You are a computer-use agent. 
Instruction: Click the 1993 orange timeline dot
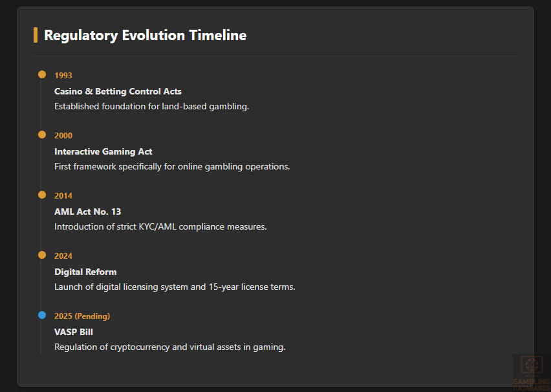tap(42, 74)
